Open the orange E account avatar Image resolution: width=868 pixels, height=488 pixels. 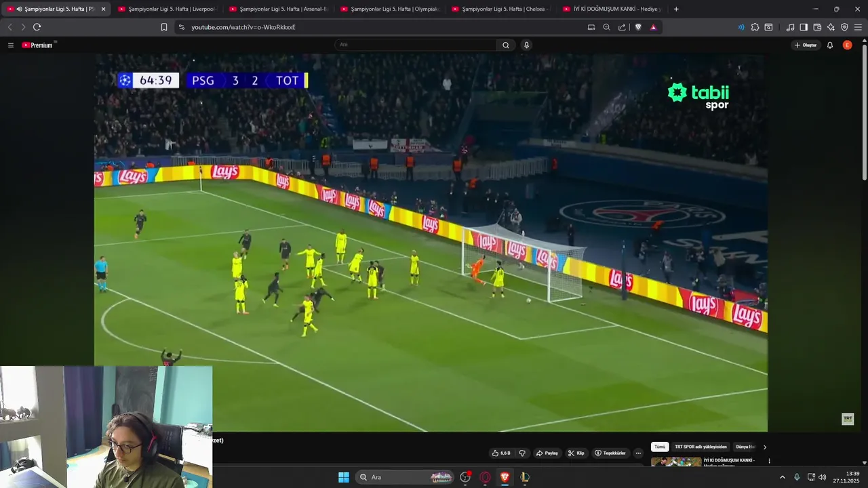(847, 45)
